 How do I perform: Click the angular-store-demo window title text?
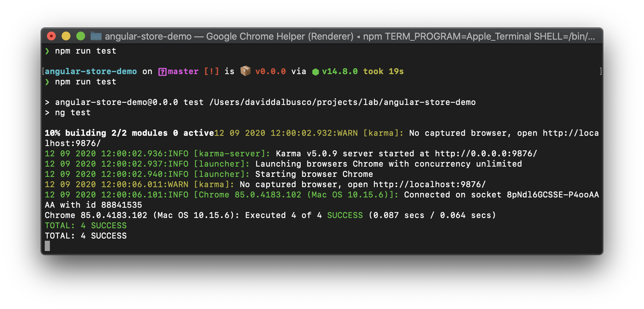click(x=148, y=36)
